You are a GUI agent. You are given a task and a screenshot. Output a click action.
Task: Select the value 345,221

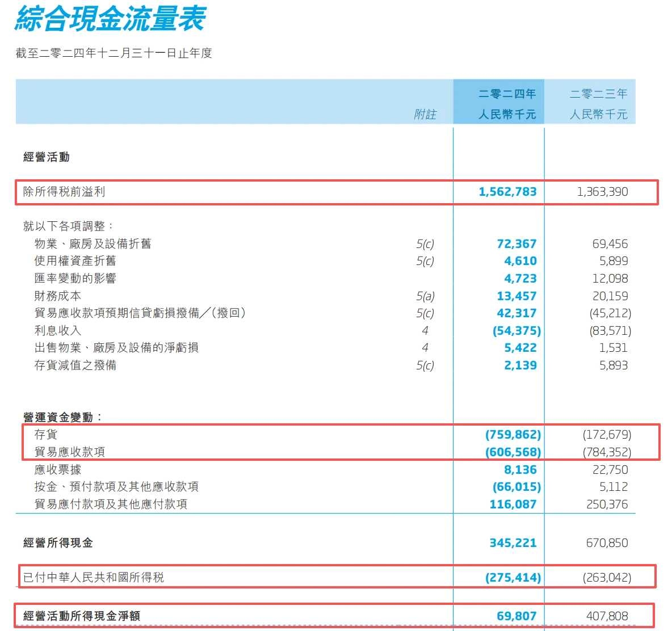(513, 542)
